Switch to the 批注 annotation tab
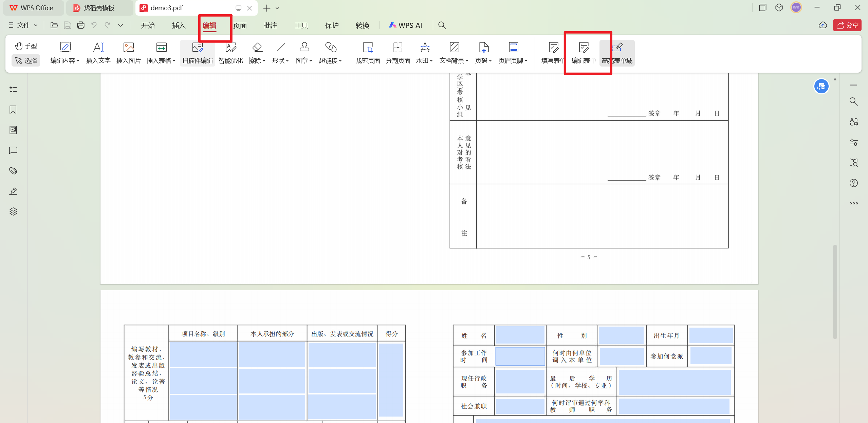This screenshot has width=868, height=423. point(270,25)
